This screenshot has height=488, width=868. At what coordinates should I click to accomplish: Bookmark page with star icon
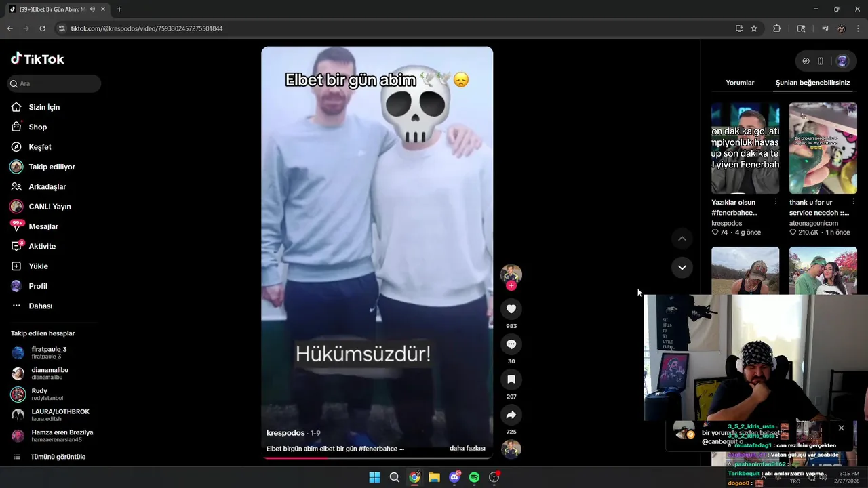tap(754, 28)
